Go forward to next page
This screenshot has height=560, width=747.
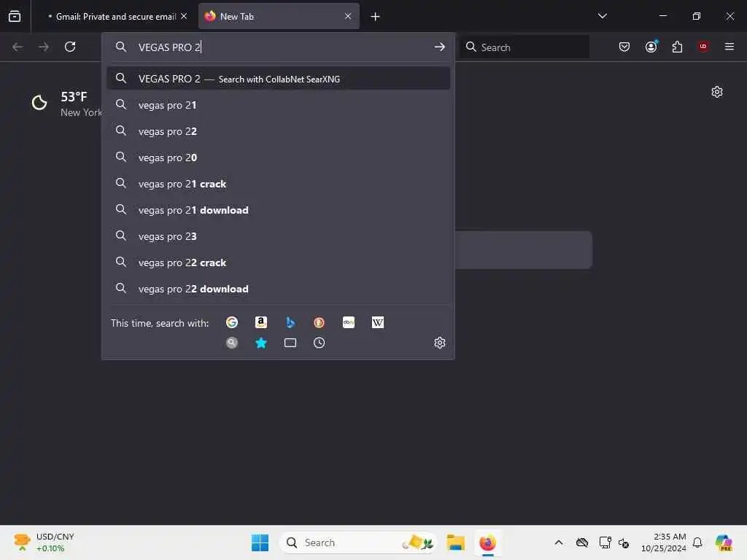click(43, 47)
